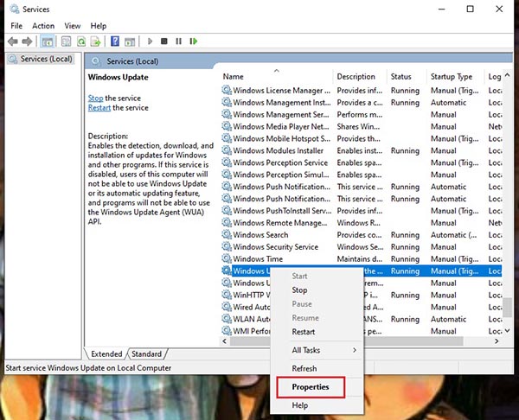Sort by the Description column header
The height and width of the screenshot is (420, 519).
pyautogui.click(x=360, y=77)
